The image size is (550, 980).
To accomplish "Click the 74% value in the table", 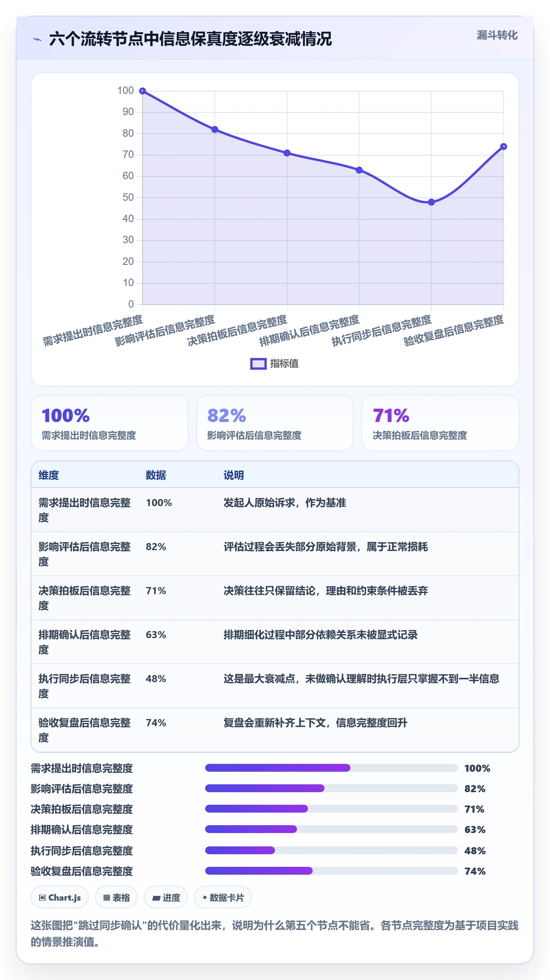I will pyautogui.click(x=156, y=723).
